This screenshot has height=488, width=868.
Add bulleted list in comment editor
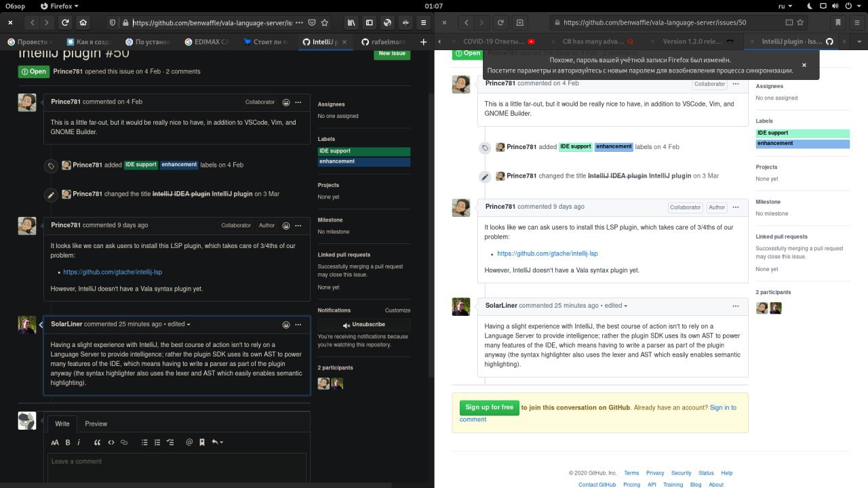[144, 443]
